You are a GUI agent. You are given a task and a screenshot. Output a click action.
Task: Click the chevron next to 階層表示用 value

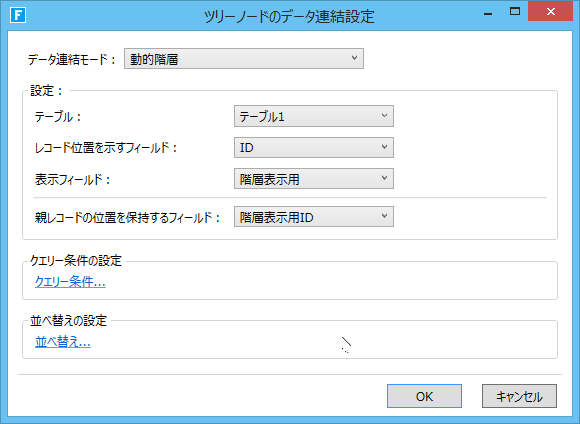click(384, 178)
